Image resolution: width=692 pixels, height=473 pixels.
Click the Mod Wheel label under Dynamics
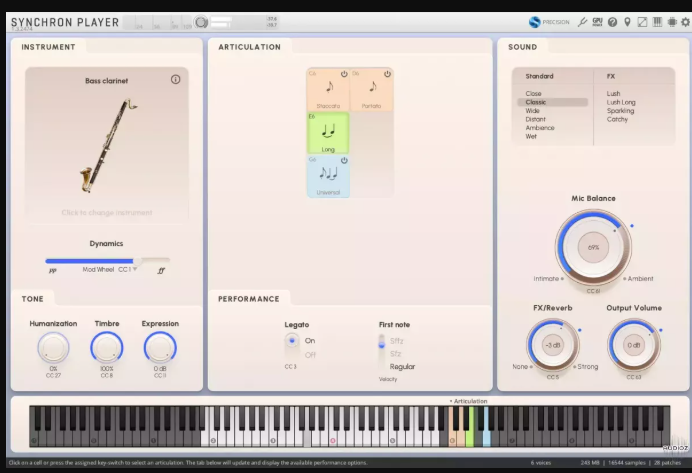click(x=98, y=269)
